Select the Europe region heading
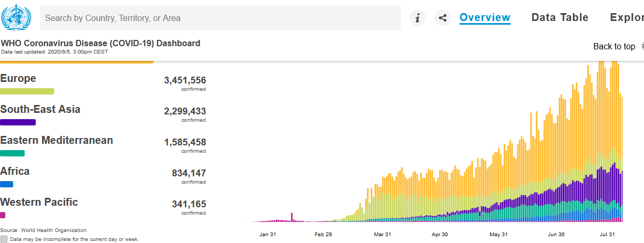 coord(18,78)
